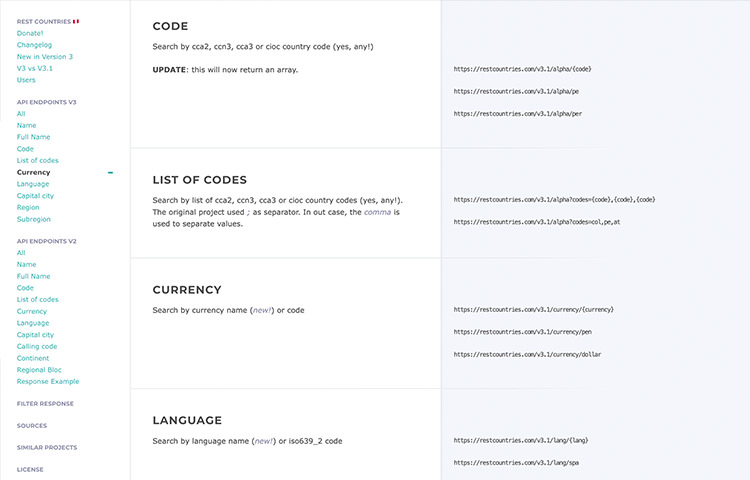This screenshot has width=750, height=480.
Task: Open the V3 vs V3.1 page link
Action: pos(35,68)
